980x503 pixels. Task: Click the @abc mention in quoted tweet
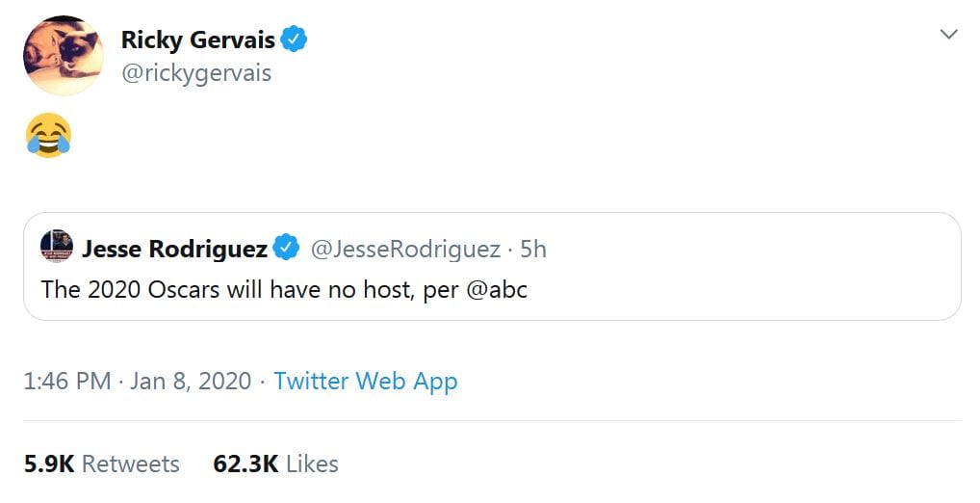point(497,289)
